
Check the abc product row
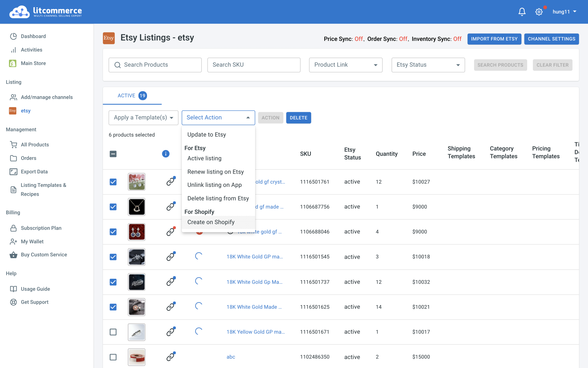[113, 357]
